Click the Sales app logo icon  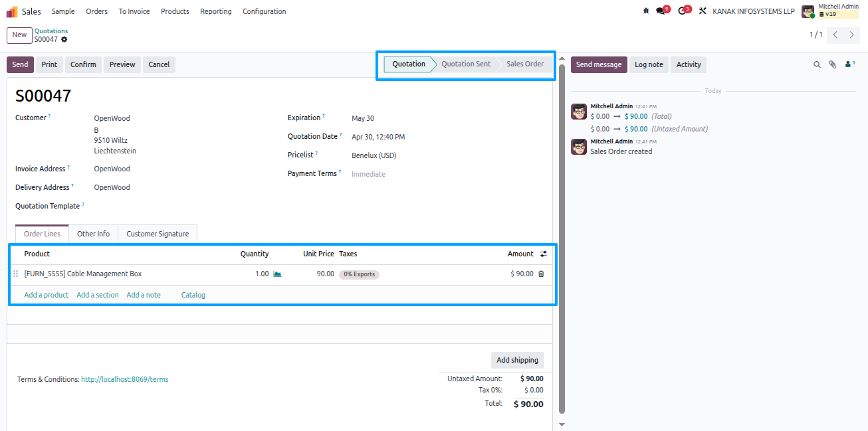pos(12,11)
